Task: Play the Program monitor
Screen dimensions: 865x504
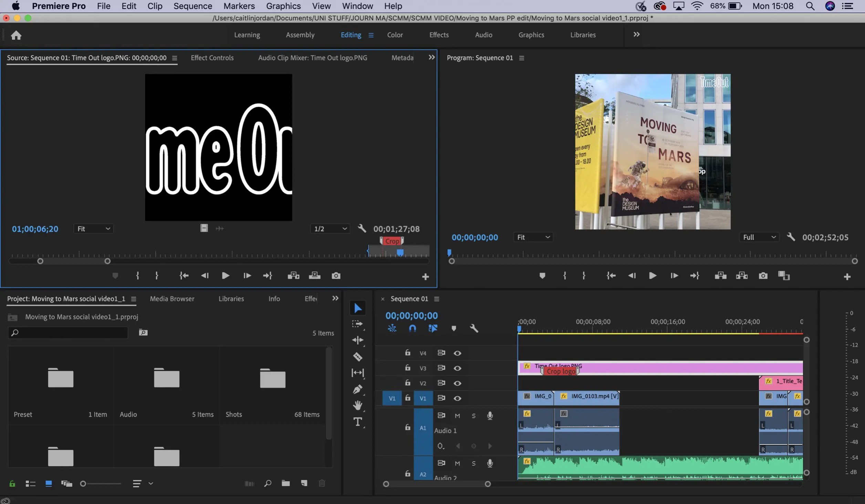Action: [653, 275]
